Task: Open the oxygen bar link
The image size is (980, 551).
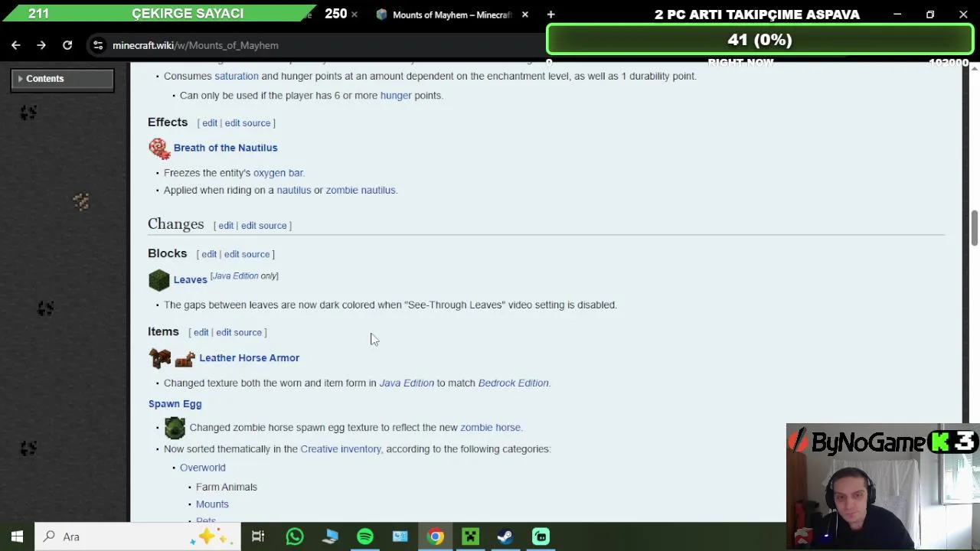Action: [x=278, y=173]
